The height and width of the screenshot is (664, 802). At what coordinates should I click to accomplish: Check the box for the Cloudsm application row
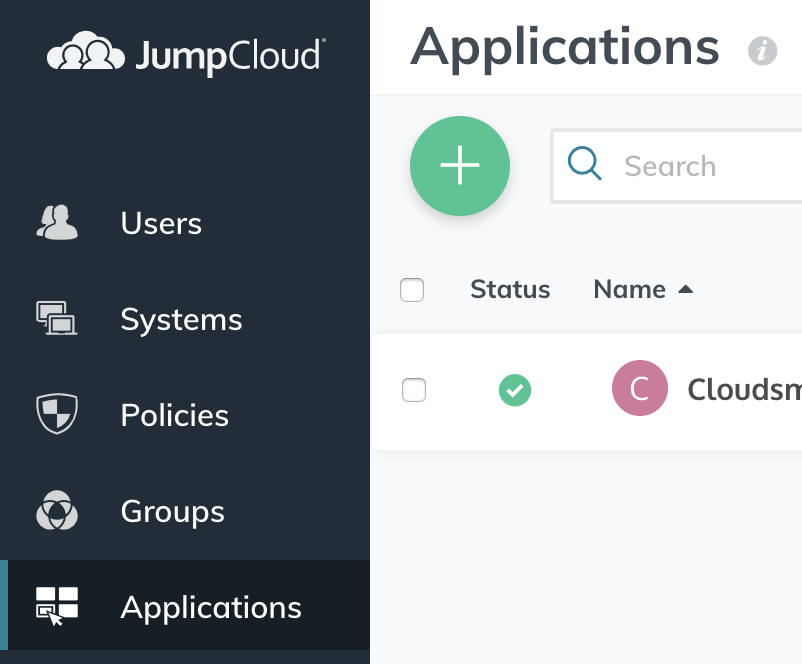414,390
